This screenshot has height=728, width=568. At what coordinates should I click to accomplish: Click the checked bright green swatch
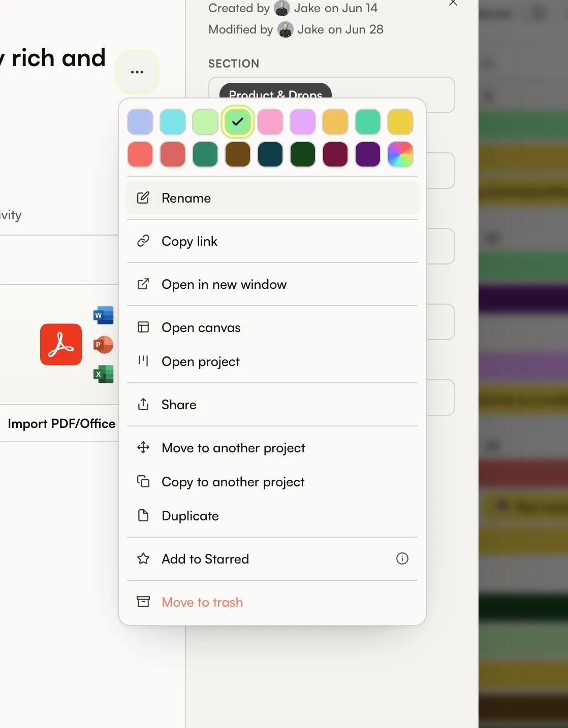238,122
